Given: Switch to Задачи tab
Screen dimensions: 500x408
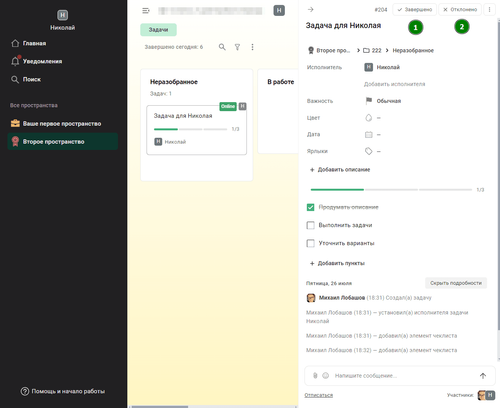Looking at the screenshot, I should (x=158, y=30).
